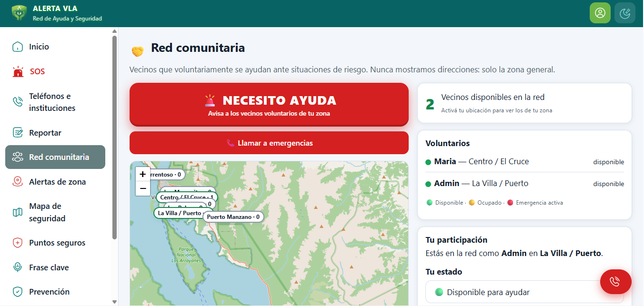Select Alertas de zona in sidebar
Image resolution: width=644 pixels, height=306 pixels.
tap(55, 182)
